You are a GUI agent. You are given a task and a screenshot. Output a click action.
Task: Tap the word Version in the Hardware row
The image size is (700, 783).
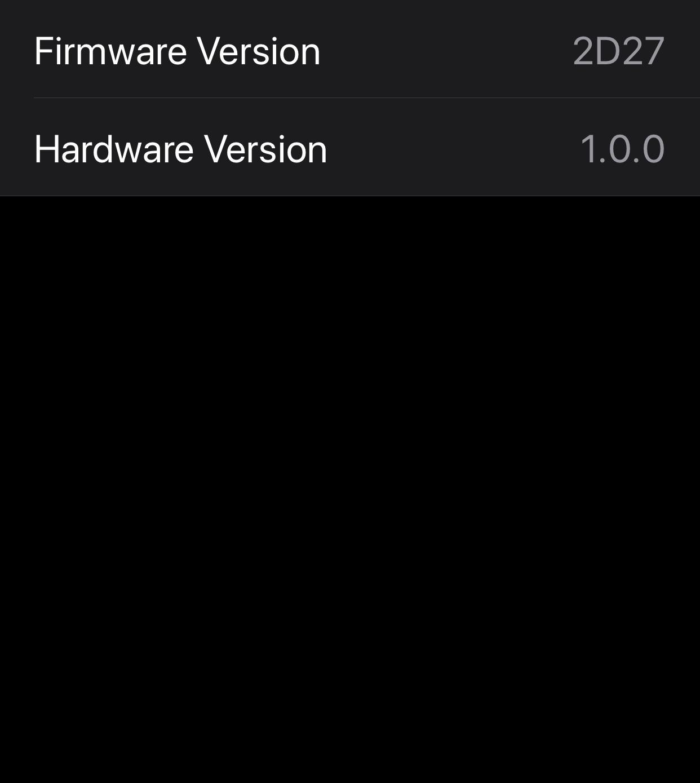tap(265, 149)
